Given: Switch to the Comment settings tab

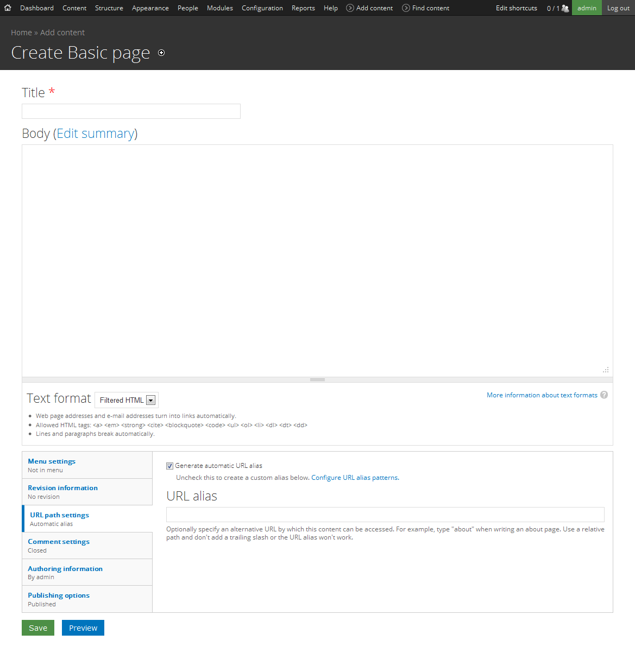Looking at the screenshot, I should (58, 541).
